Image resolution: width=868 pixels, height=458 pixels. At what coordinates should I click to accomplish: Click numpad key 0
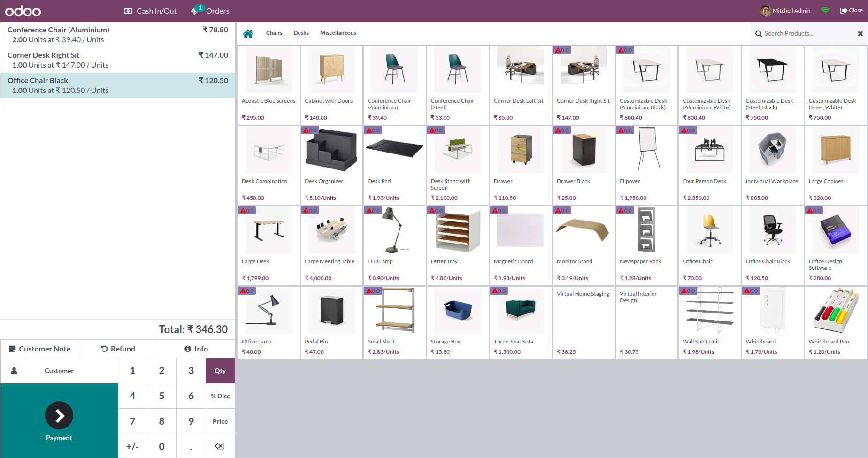161,446
